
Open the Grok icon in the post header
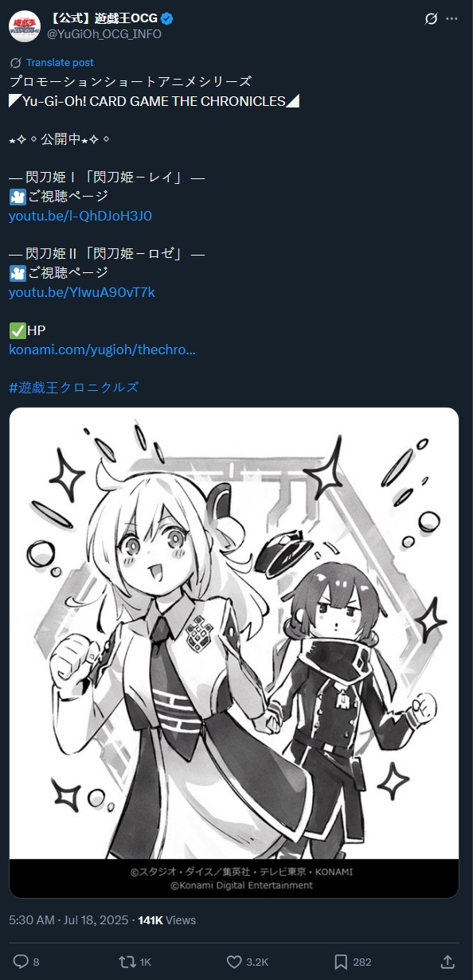pyautogui.click(x=431, y=18)
